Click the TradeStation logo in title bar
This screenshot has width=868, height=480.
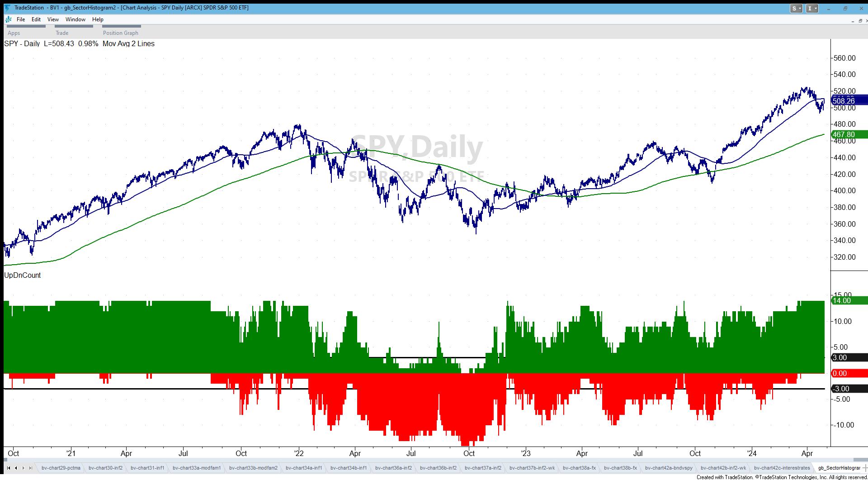pyautogui.click(x=8, y=8)
